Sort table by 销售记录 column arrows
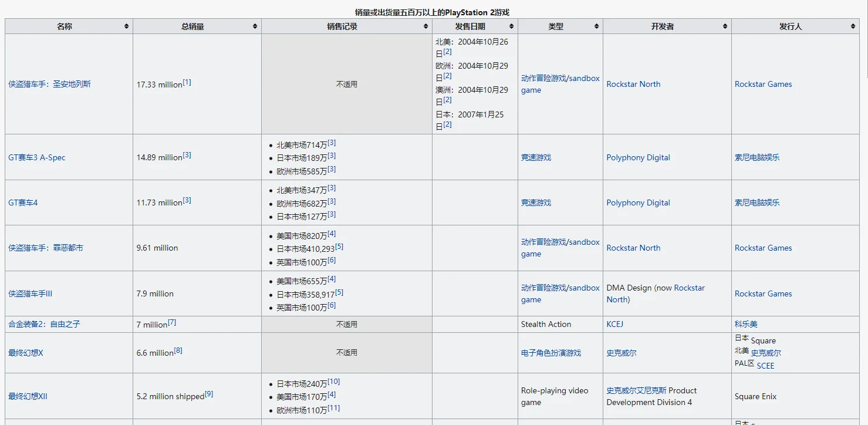 pos(425,26)
